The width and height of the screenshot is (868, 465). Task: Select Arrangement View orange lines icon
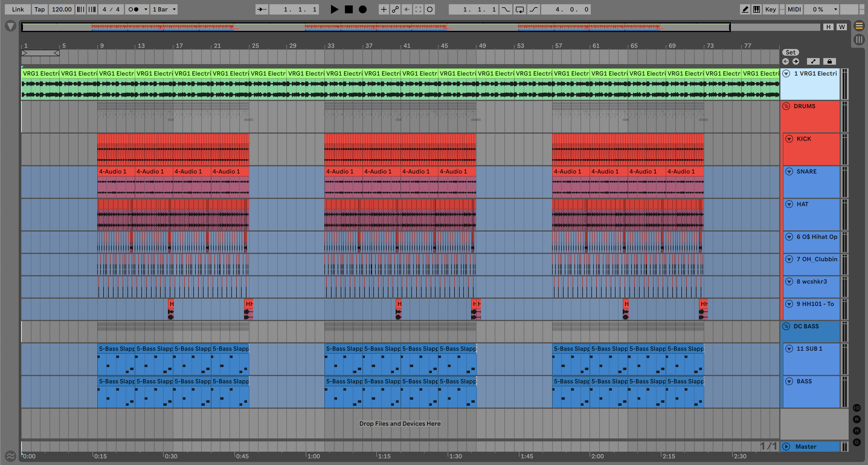[x=859, y=26]
